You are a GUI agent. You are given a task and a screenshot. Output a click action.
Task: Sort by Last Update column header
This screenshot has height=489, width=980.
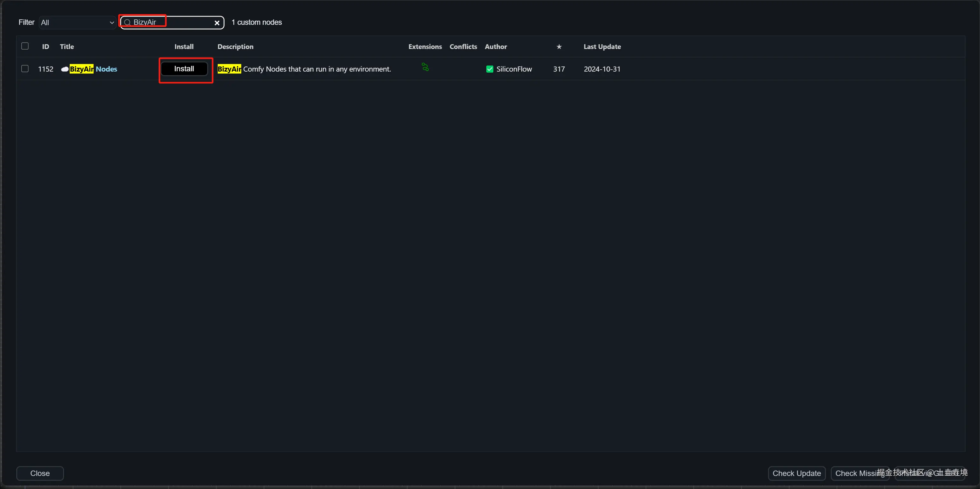(602, 47)
